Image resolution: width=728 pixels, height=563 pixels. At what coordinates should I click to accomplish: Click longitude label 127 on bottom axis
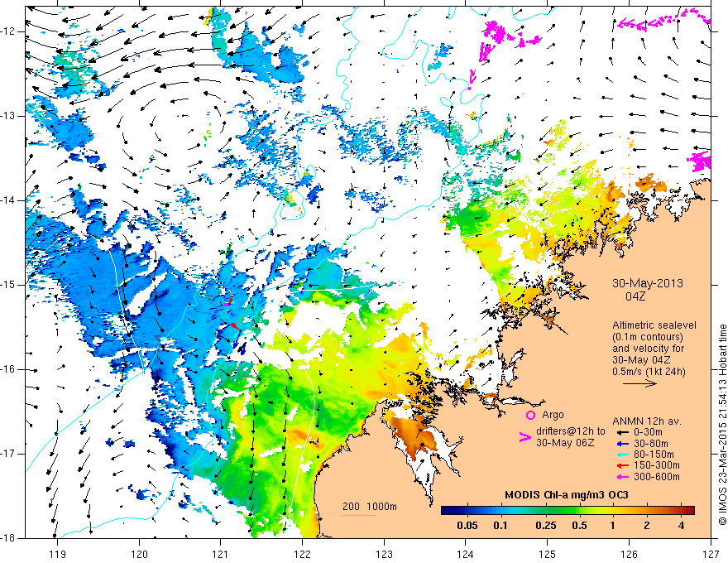click(711, 554)
